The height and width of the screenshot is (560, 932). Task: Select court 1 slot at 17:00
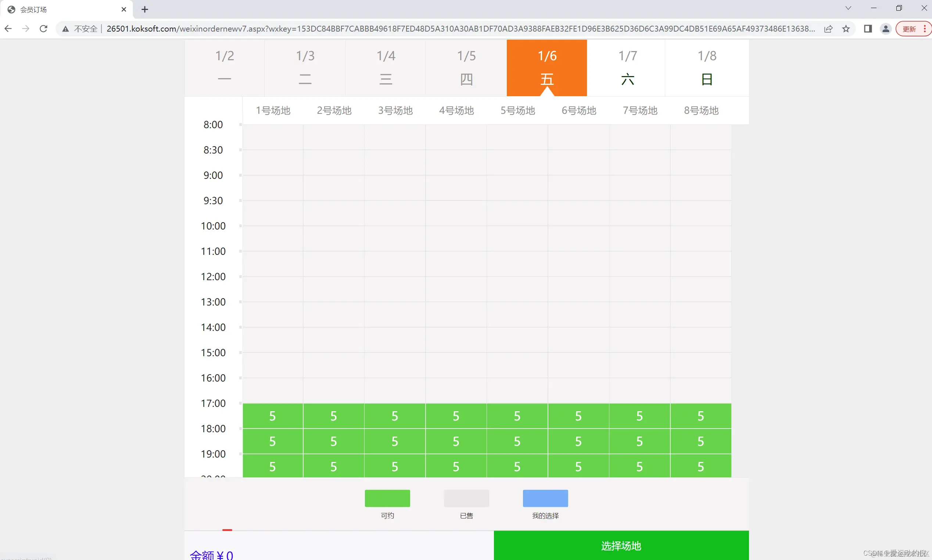tap(272, 416)
